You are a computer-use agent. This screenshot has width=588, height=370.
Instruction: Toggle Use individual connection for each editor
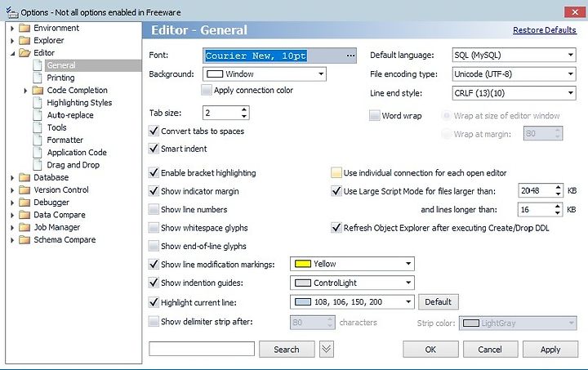[x=336, y=173]
